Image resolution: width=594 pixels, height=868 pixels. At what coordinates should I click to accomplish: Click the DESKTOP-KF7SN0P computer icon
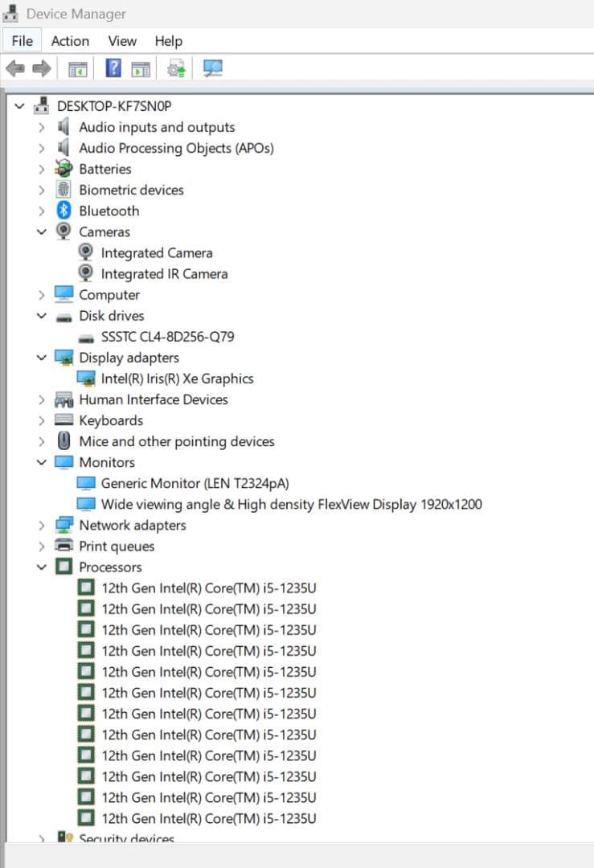(x=42, y=105)
